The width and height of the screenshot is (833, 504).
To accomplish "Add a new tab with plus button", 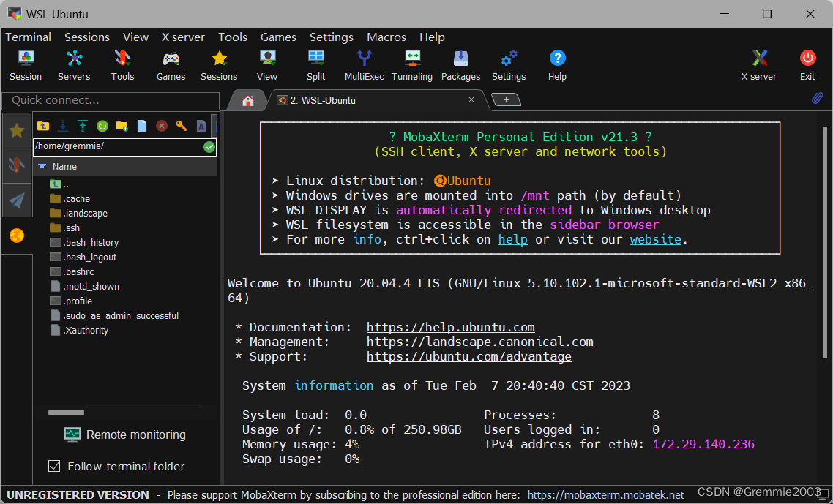I will (x=507, y=99).
